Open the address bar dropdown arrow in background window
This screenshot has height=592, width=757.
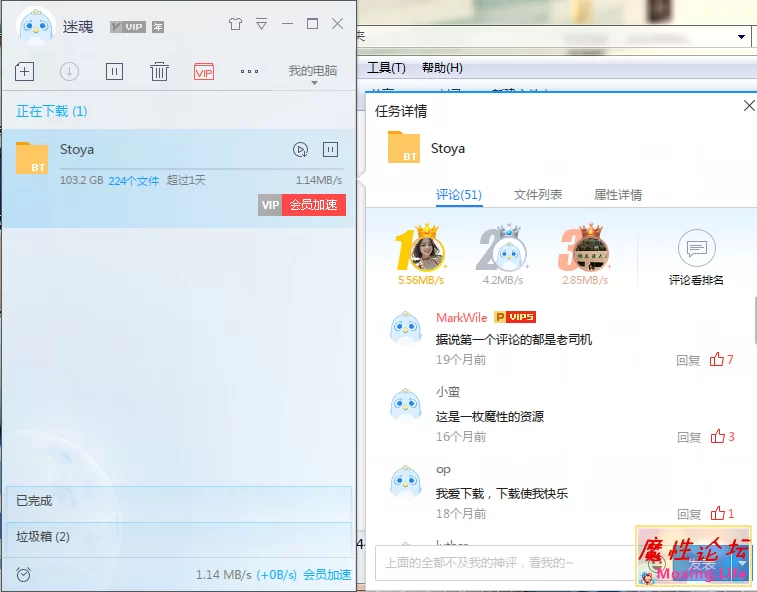[741, 37]
